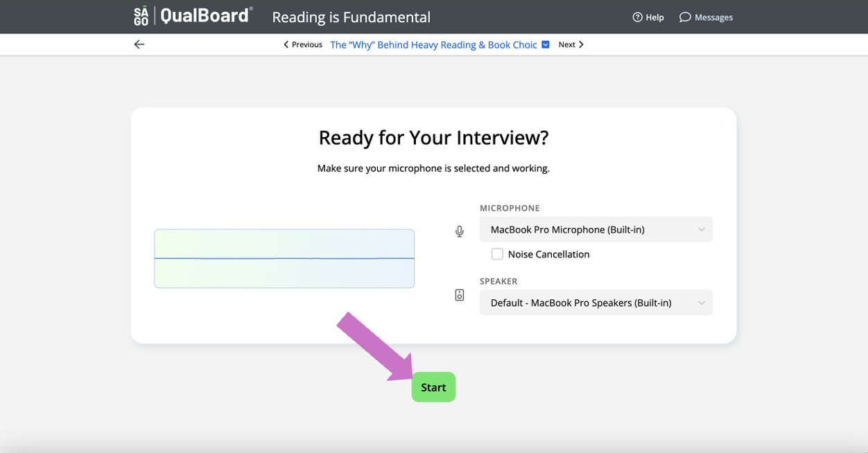
Task: Enable the Noise Cancellation checkbox
Action: [x=497, y=254]
